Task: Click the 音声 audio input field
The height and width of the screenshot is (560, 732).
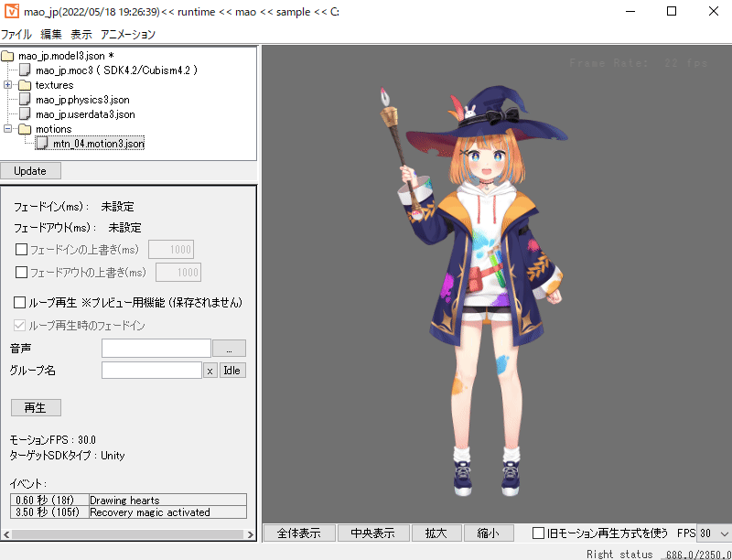Action: tap(156, 348)
